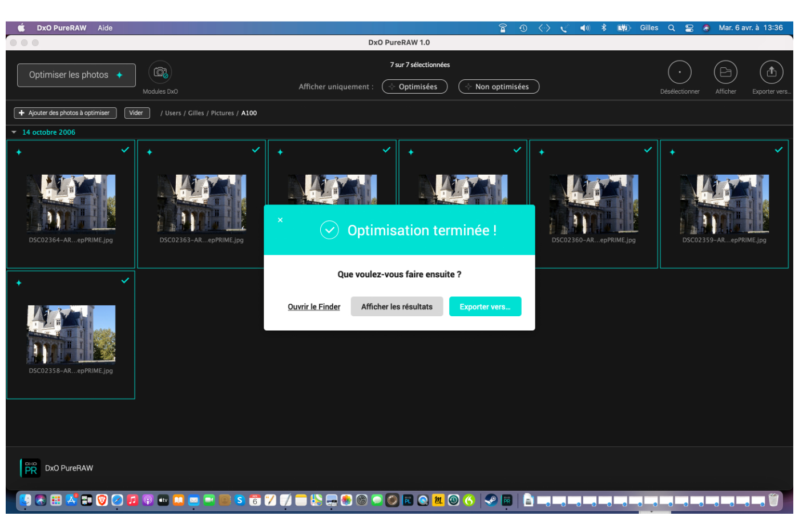Open the DxO PureRAW menu
799x532 pixels.
(x=62, y=28)
